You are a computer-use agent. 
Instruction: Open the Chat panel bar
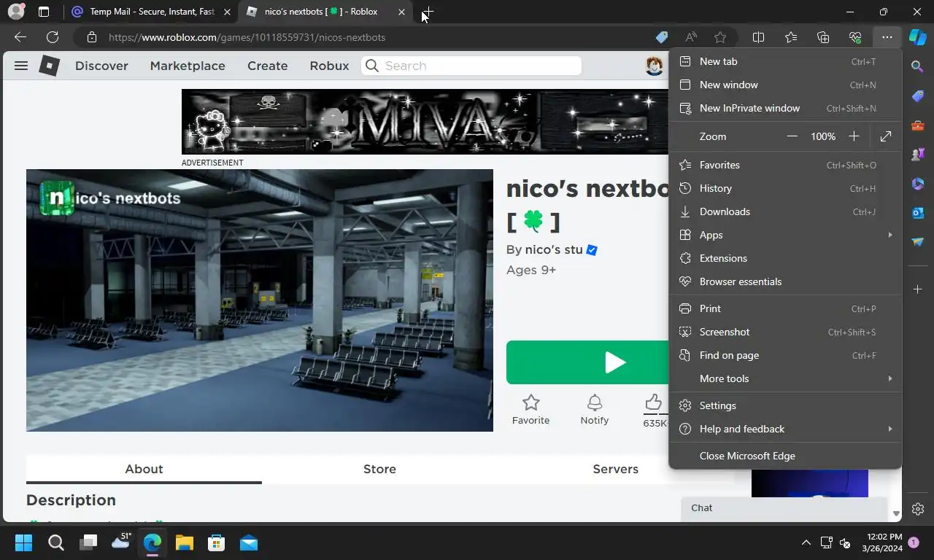click(784, 508)
